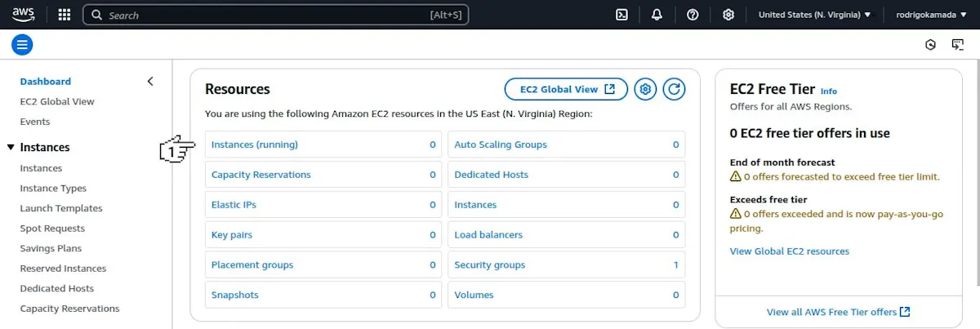The height and width of the screenshot is (329, 980).
Task: Open the rodrigokamada account dropdown
Action: click(931, 15)
